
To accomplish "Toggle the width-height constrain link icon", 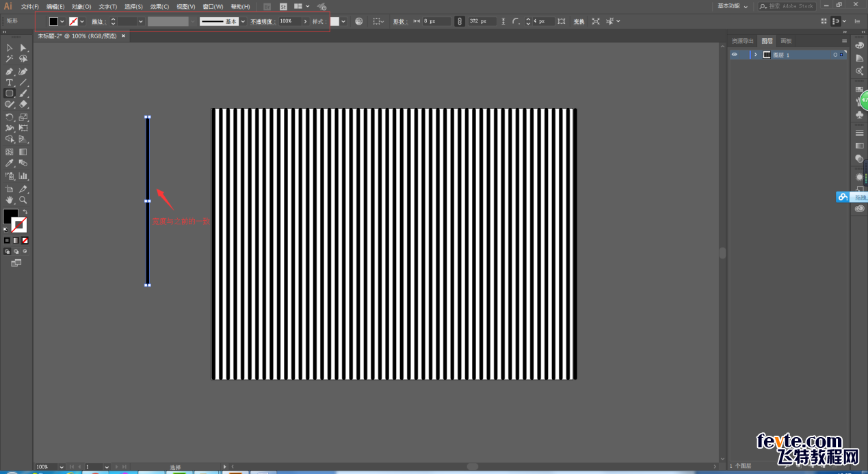I will 460,21.
